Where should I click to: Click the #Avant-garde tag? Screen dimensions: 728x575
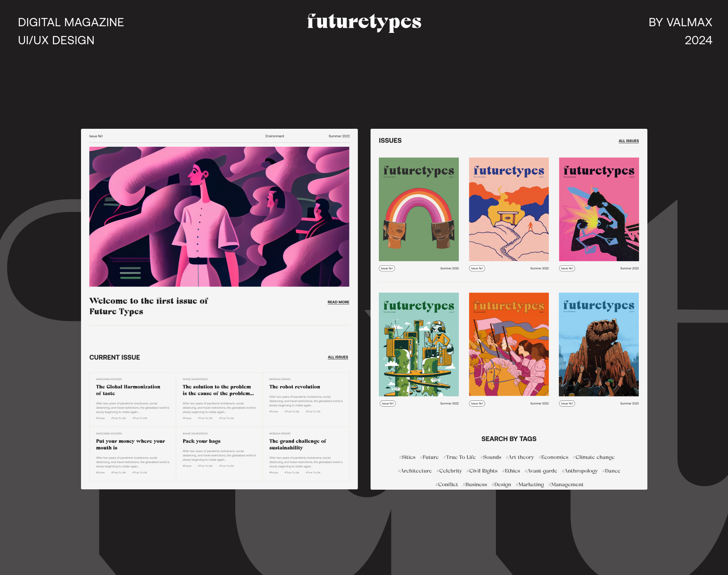tap(541, 470)
